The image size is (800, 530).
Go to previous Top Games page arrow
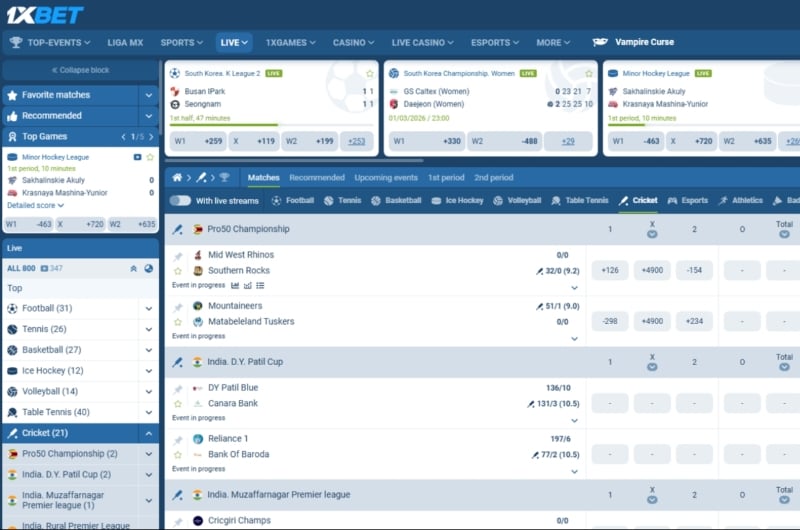123,137
